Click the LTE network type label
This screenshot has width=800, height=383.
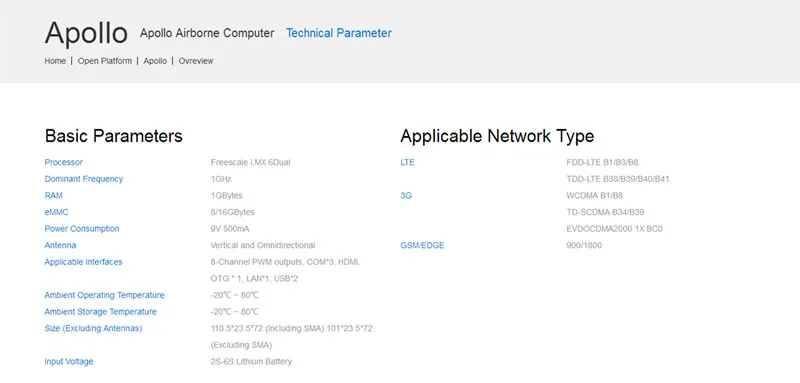(x=408, y=162)
